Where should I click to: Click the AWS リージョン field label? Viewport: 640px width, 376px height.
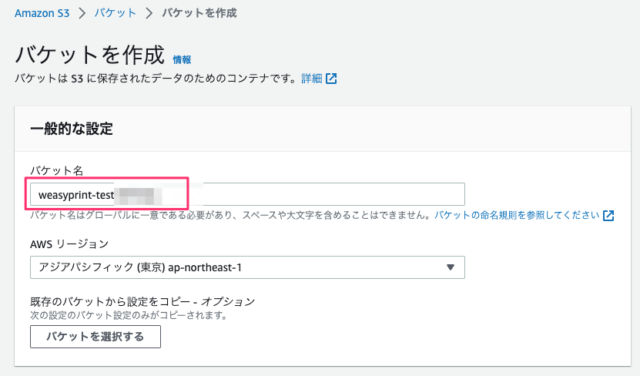pyautogui.click(x=69, y=244)
